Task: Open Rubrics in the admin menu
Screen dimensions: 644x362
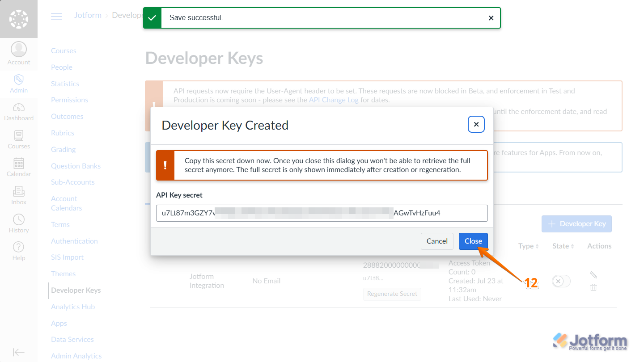Action: (x=63, y=133)
